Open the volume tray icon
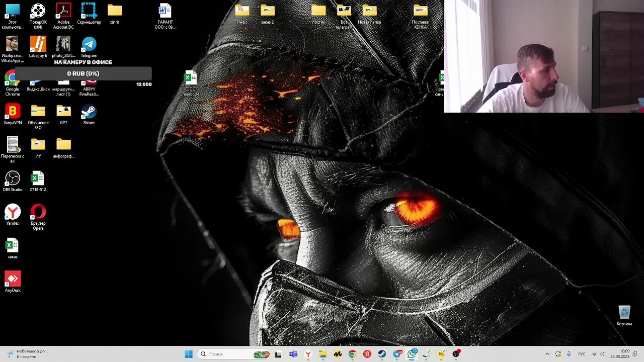 (602, 354)
